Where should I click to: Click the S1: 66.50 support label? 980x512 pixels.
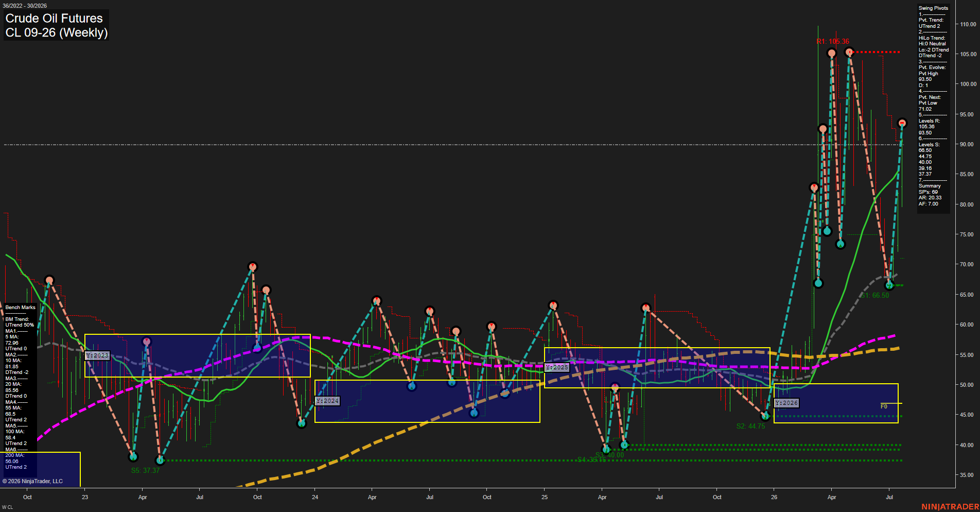pos(875,296)
